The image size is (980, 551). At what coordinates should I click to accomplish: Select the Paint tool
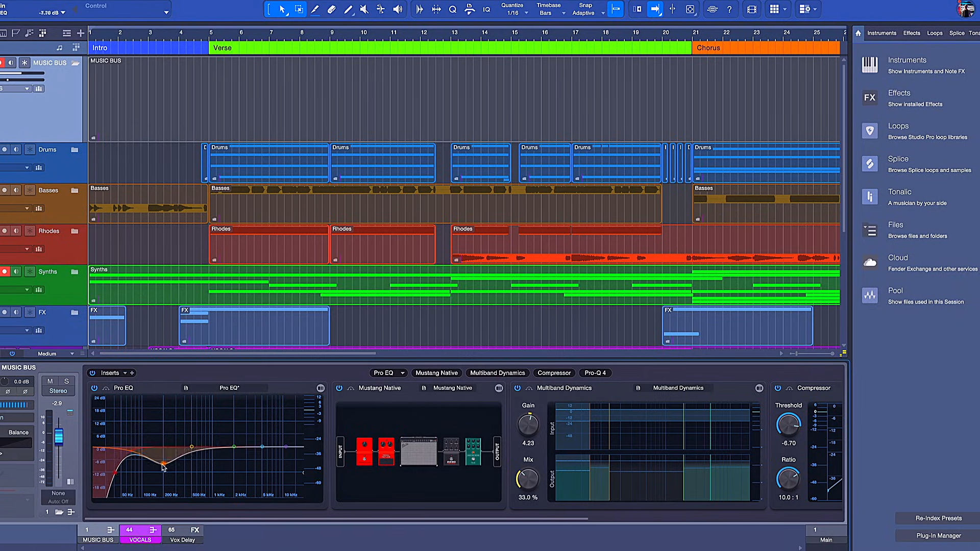pyautogui.click(x=349, y=9)
